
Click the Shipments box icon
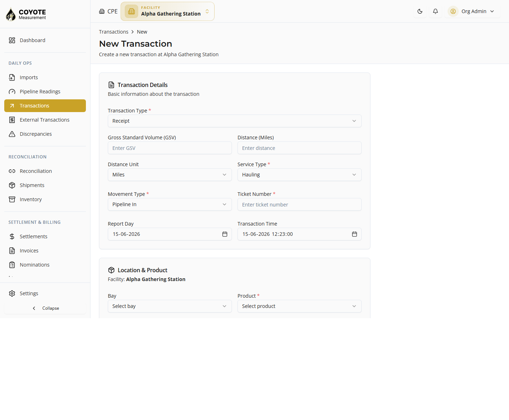pyautogui.click(x=12, y=185)
